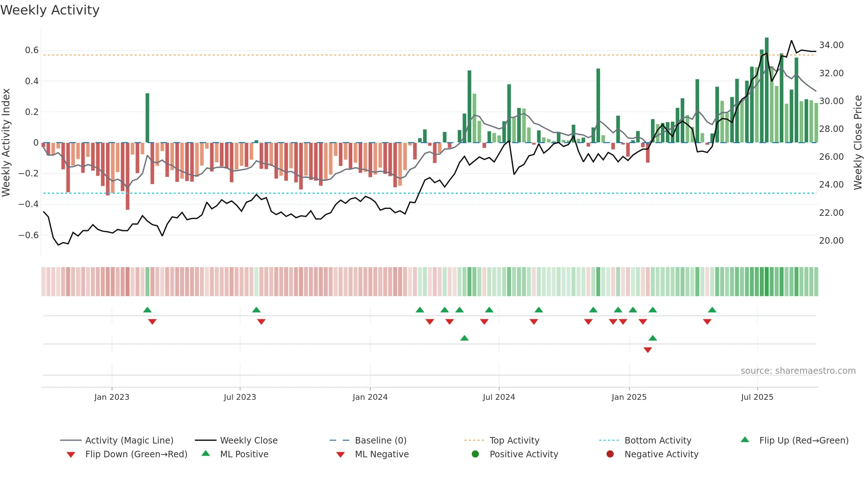Image resolution: width=868 pixels, height=488 pixels.
Task: Click the Jan 2023 axis label
Action: pyautogui.click(x=112, y=397)
